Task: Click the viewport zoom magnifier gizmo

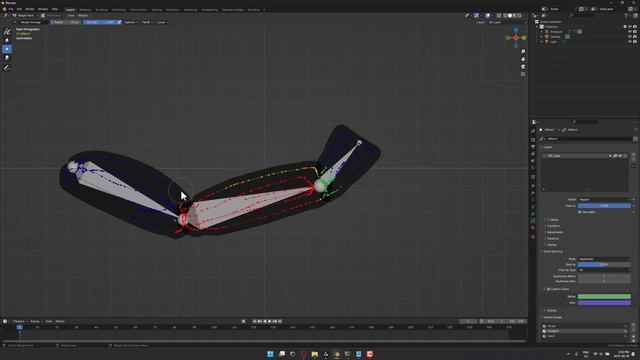Action: tap(523, 52)
